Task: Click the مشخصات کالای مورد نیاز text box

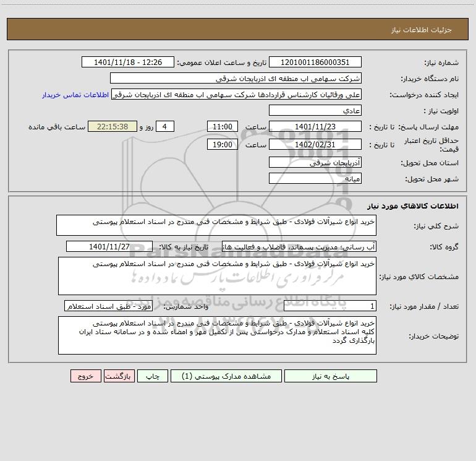Action: 217,276
